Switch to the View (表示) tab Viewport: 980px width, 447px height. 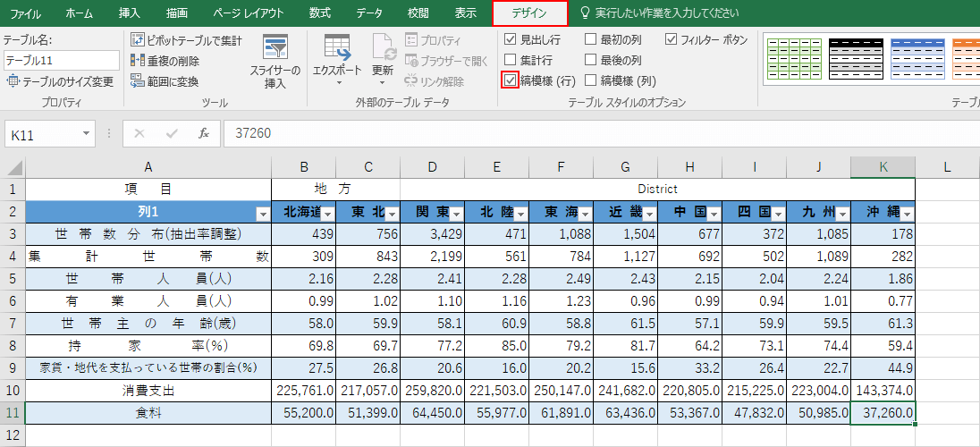click(x=465, y=13)
